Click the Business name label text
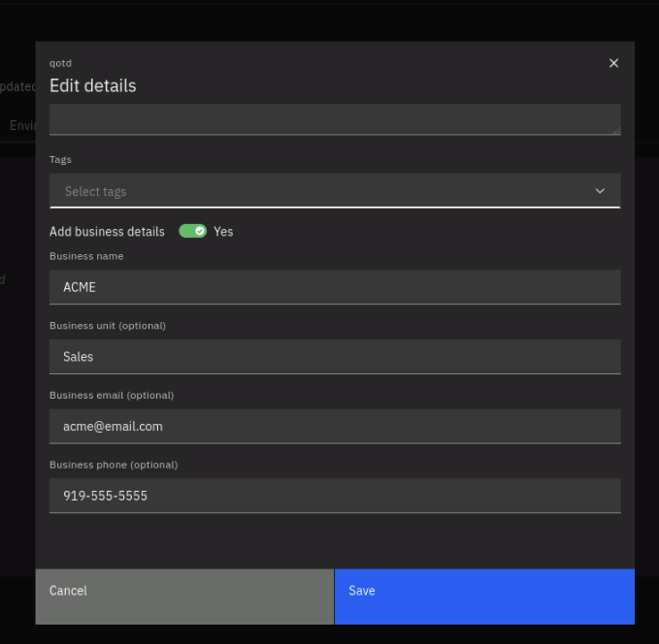Image resolution: width=659 pixels, height=644 pixels. click(86, 256)
